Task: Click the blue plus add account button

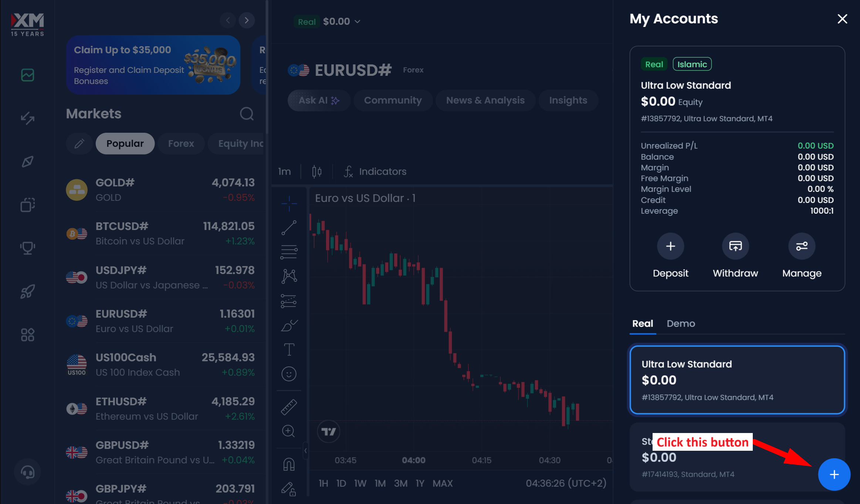Action: pos(834,474)
